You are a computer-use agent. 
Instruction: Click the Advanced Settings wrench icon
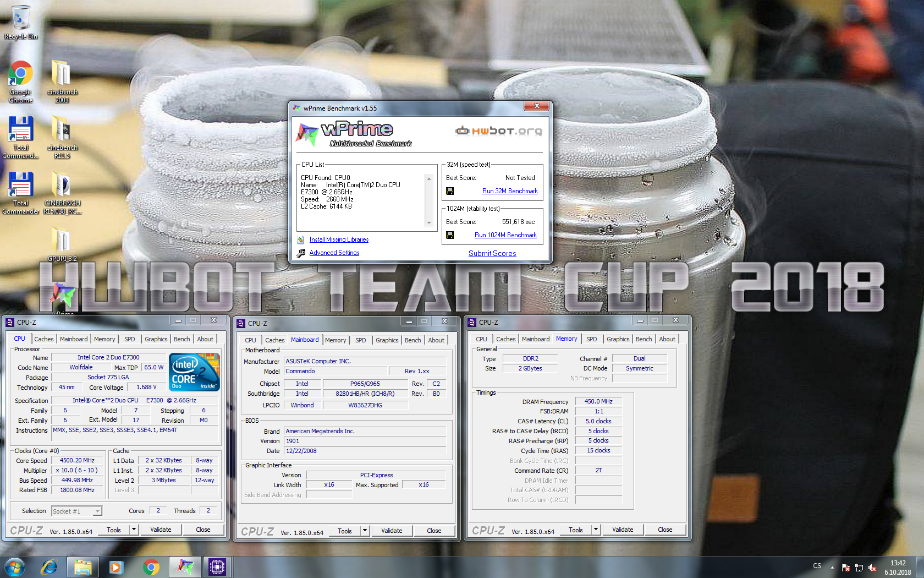click(x=301, y=253)
